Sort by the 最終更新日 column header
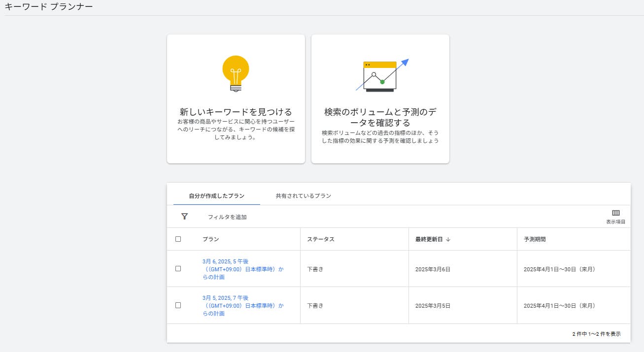This screenshot has width=644, height=352. (429, 239)
